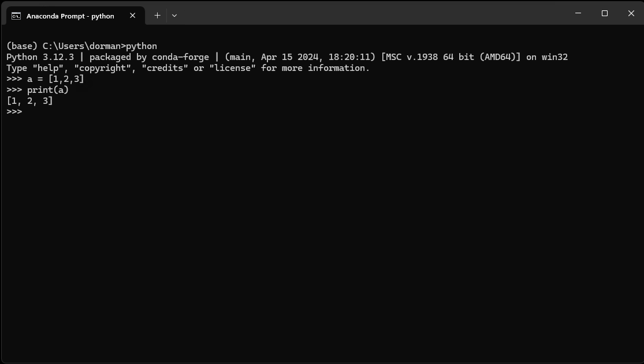The height and width of the screenshot is (364, 644).
Task: Click the a = [1,2,3] statement
Action: 55,78
